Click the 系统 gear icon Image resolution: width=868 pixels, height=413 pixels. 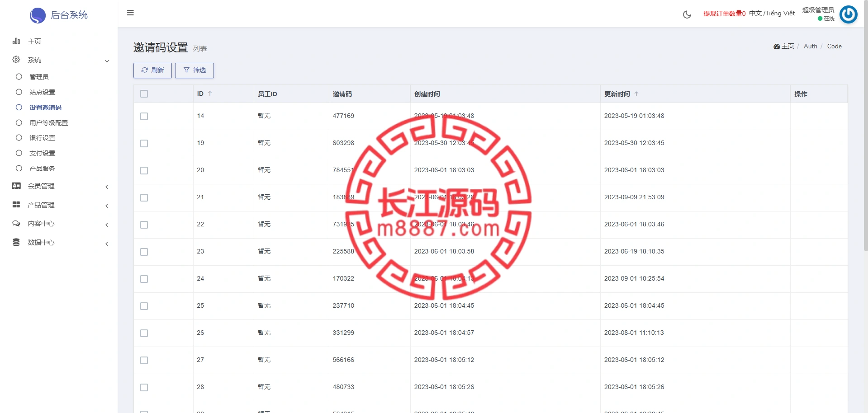click(16, 60)
